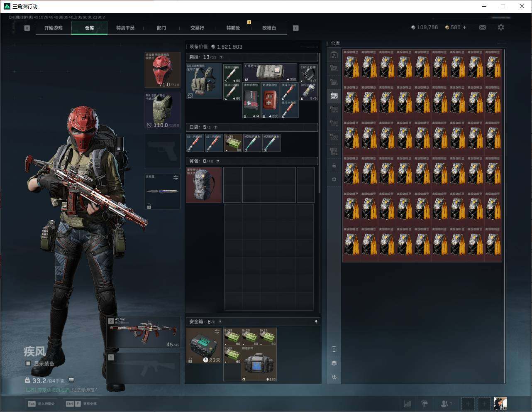Select the G01 tactical chest rig item
The image size is (532, 412).
pyautogui.click(x=204, y=81)
